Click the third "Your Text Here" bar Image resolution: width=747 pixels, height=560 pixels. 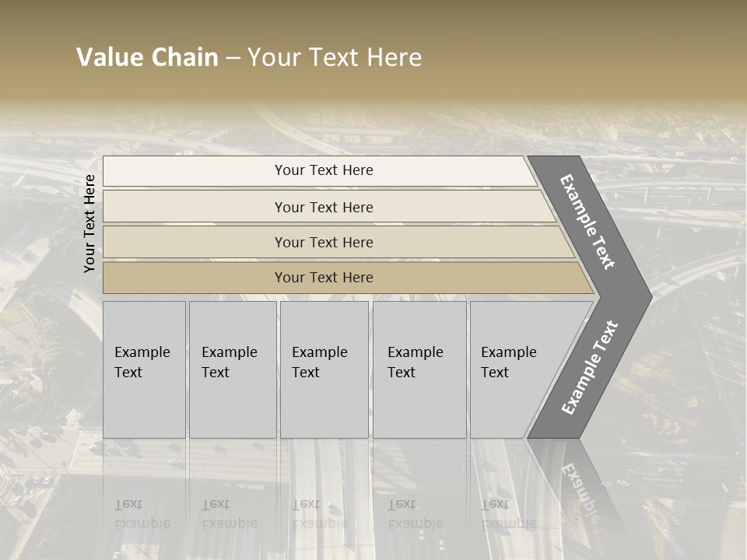click(324, 242)
